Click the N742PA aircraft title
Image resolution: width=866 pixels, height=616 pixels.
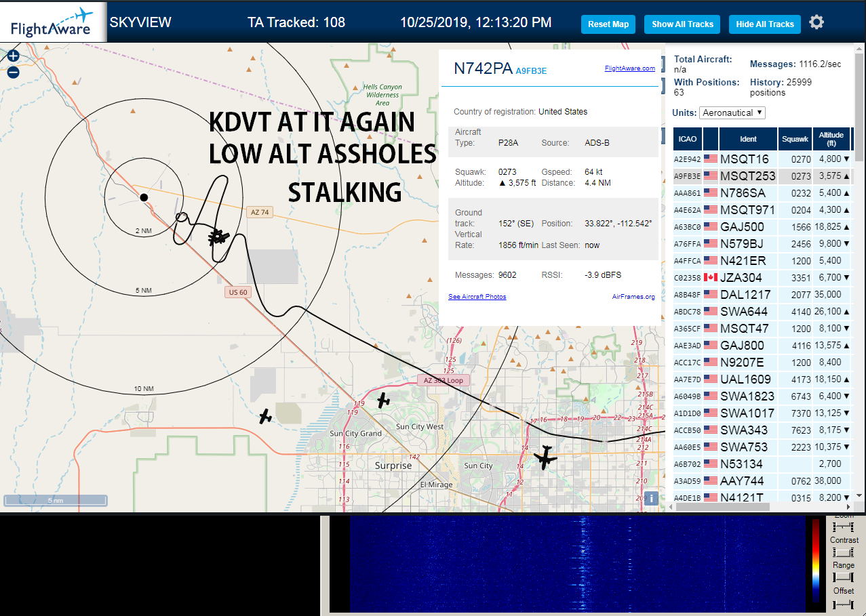[483, 68]
